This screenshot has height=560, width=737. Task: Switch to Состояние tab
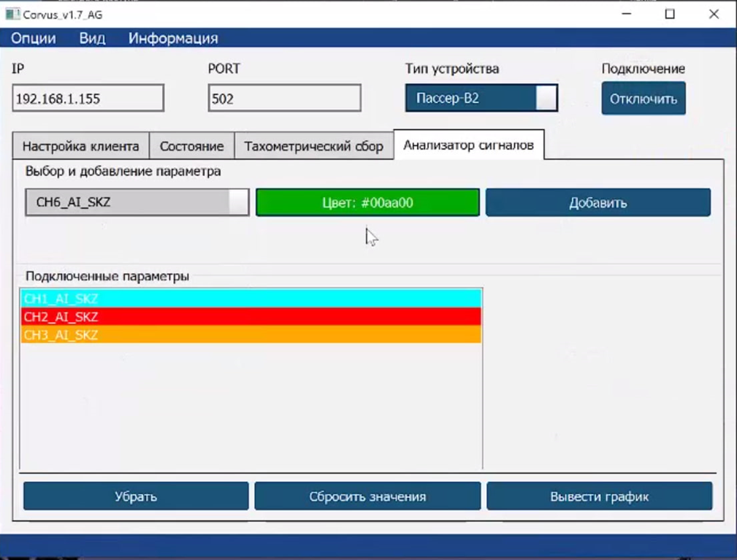[191, 146]
